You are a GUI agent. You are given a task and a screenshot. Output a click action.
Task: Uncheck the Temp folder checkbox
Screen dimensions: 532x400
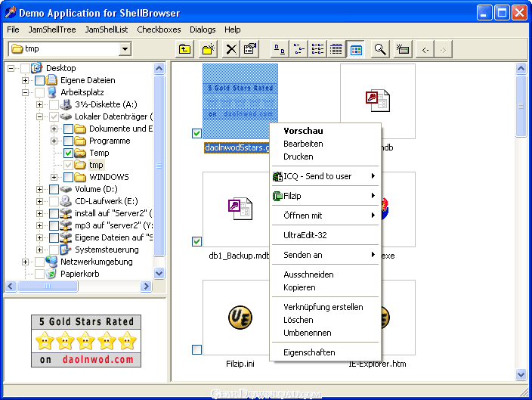tap(69, 153)
